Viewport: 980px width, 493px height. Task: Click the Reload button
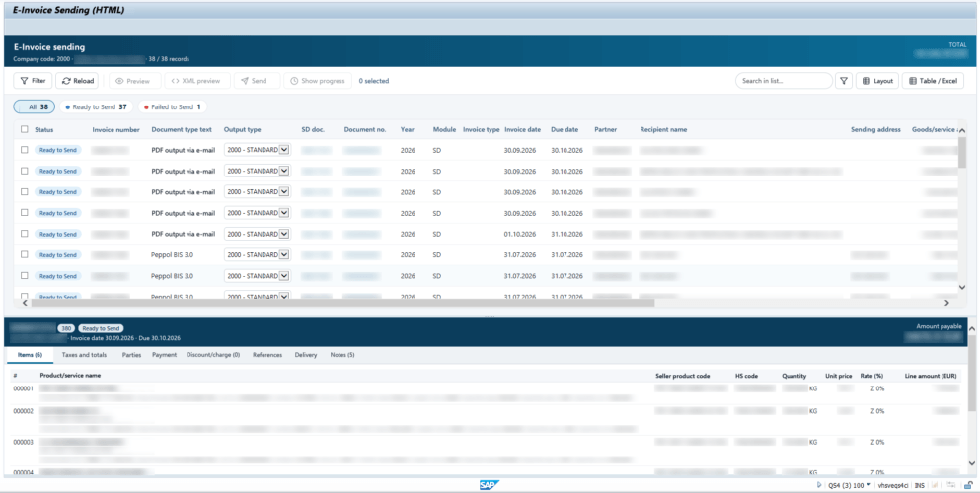click(x=78, y=81)
